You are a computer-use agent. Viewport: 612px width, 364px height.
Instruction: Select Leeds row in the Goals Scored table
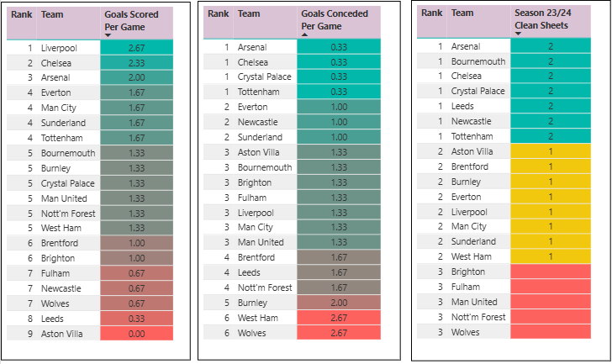[53, 319]
